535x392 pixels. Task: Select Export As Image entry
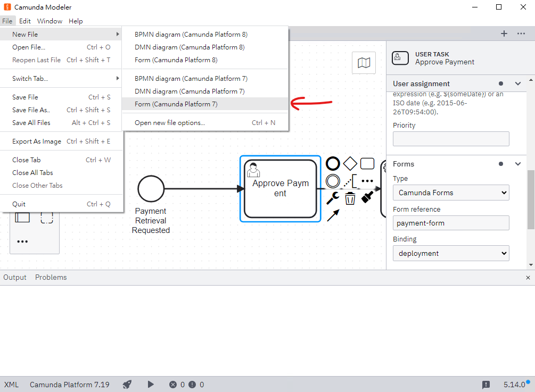click(x=61, y=141)
